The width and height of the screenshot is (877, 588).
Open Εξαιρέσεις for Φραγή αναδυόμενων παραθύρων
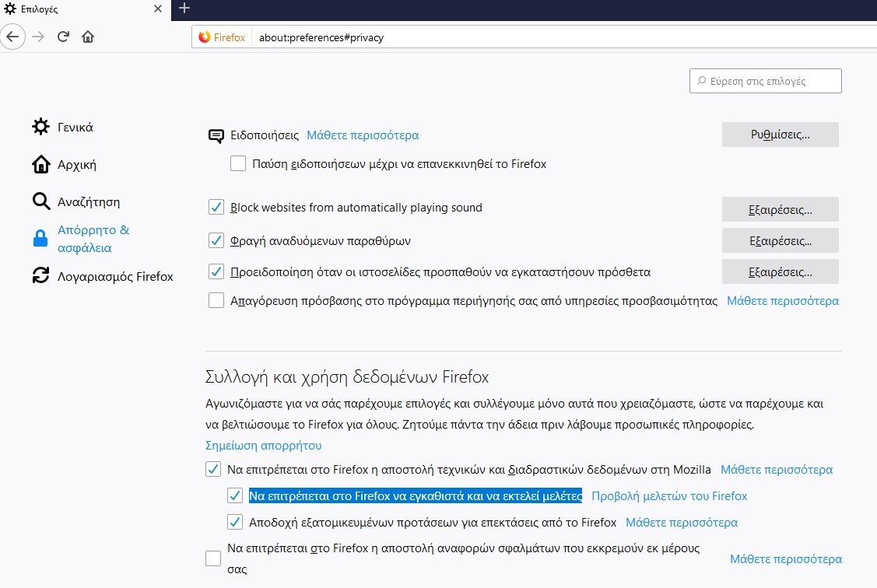pos(781,241)
